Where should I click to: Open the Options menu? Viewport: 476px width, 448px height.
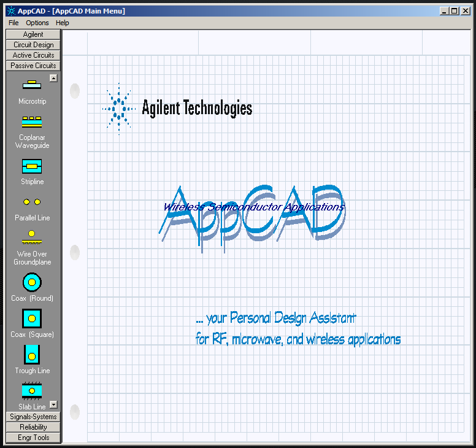pos(37,23)
